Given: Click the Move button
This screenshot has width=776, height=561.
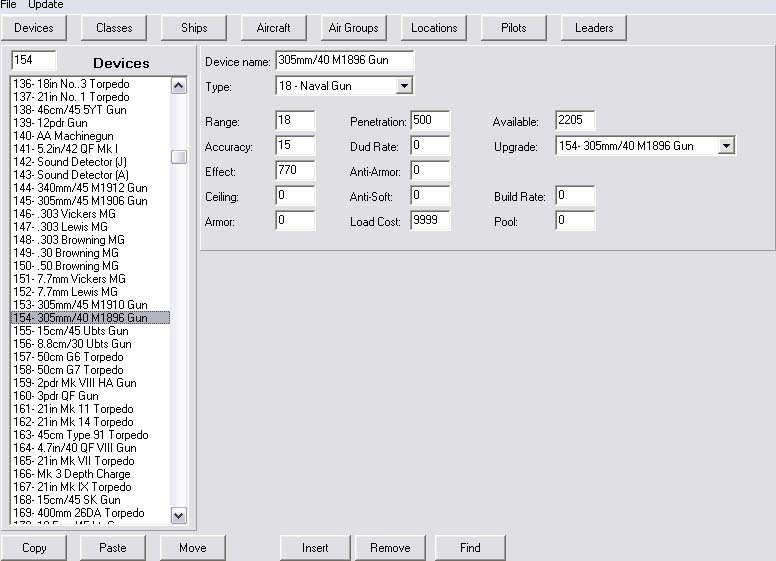Looking at the screenshot, I should click(193, 548).
